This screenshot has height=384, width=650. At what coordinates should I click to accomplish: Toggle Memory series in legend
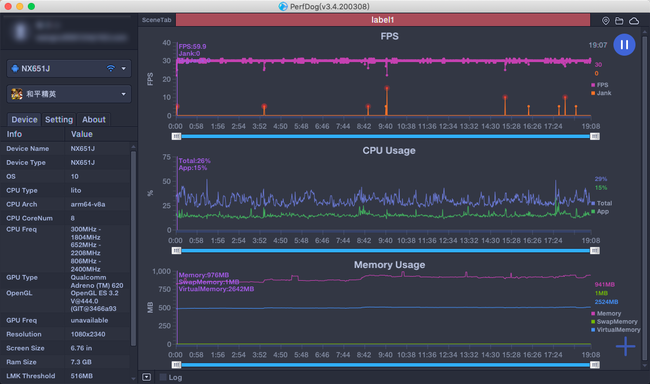(606, 314)
